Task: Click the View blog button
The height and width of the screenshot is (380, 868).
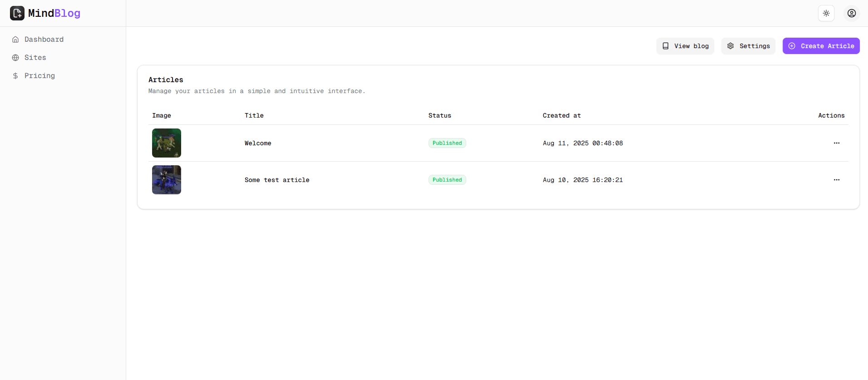Action: point(685,46)
